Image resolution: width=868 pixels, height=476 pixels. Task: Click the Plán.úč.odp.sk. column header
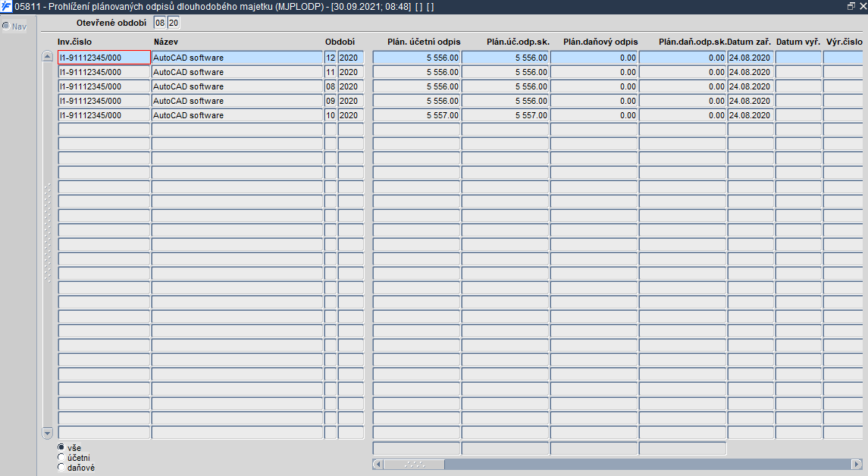pos(518,42)
